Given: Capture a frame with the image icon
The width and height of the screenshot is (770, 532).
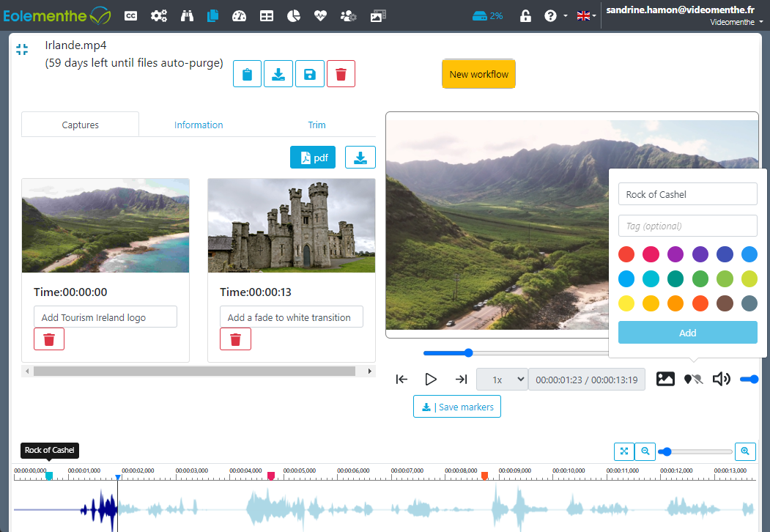Looking at the screenshot, I should [x=665, y=379].
